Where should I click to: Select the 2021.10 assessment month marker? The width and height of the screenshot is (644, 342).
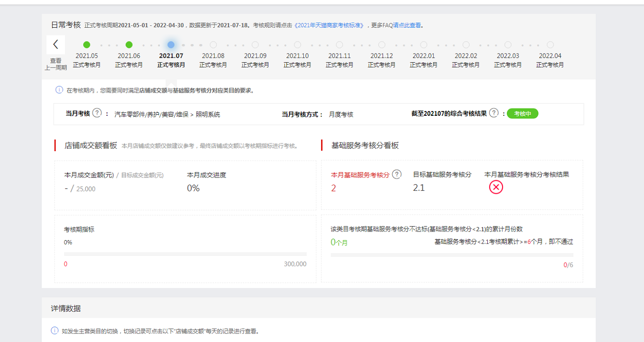click(x=297, y=45)
